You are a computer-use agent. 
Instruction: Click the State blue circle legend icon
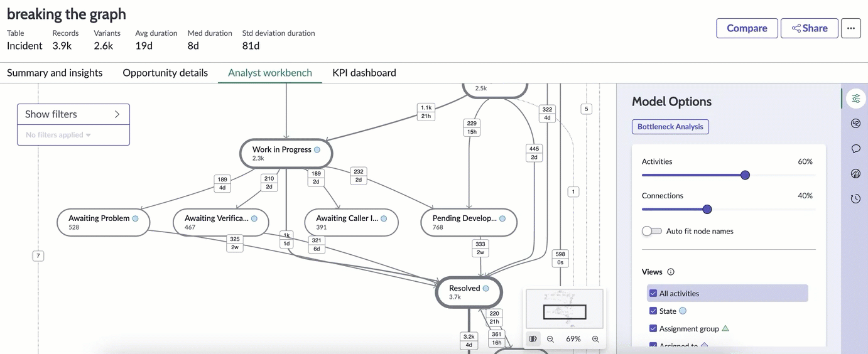(x=683, y=311)
